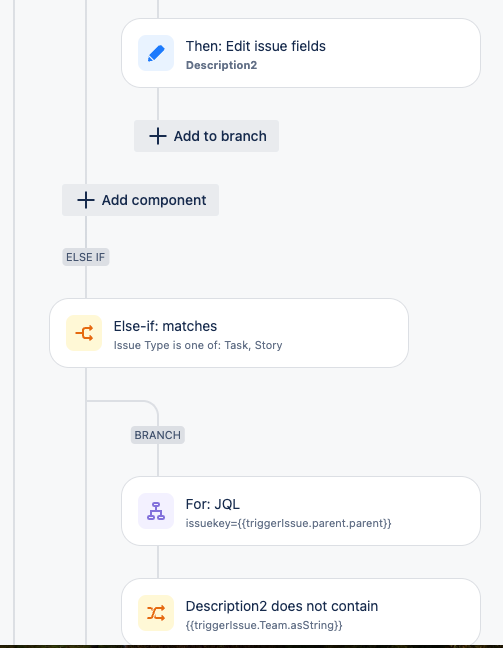Screen dimensions: 503x648
Task: Click the plus icon in Add to branch
Action: tap(157, 136)
